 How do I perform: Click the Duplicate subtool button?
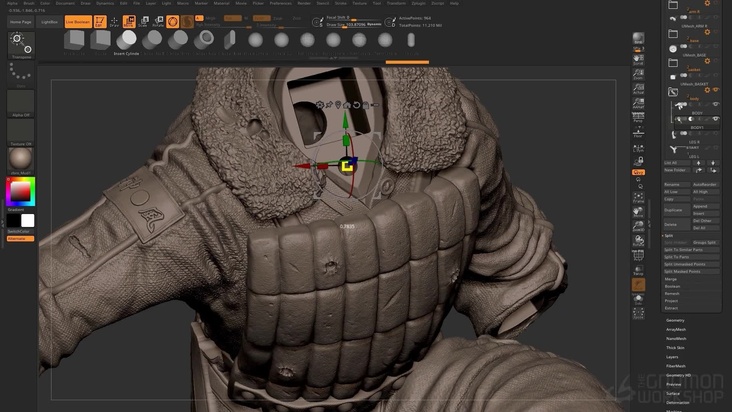click(676, 210)
